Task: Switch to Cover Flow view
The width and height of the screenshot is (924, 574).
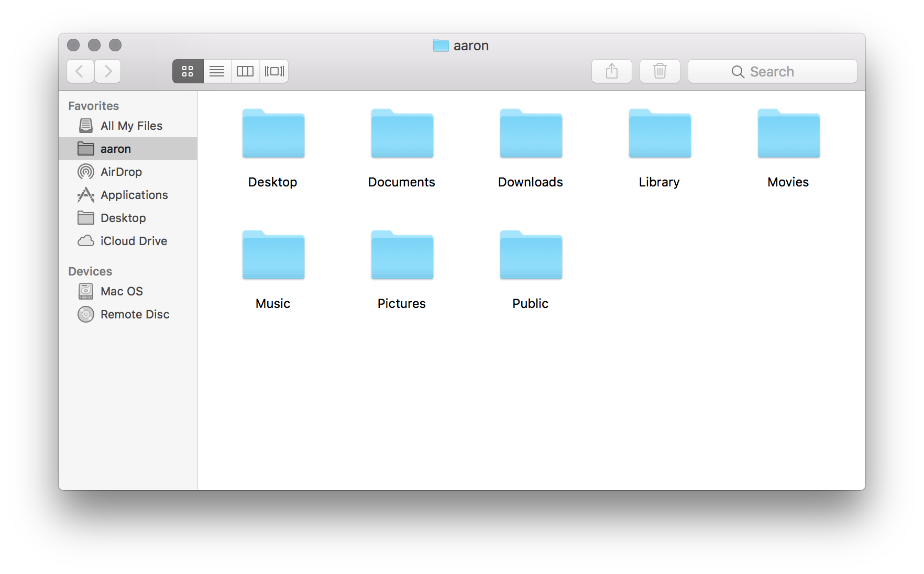Action: [x=274, y=71]
